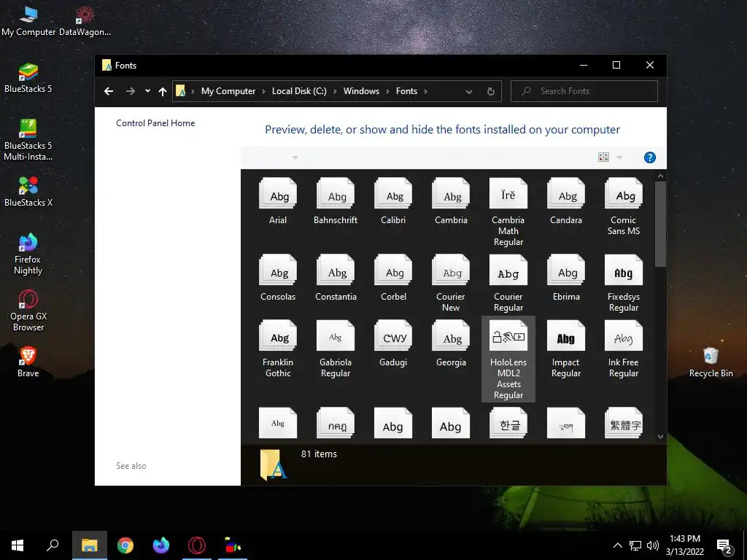
Task: Open volume control in system tray
Action: (653, 545)
